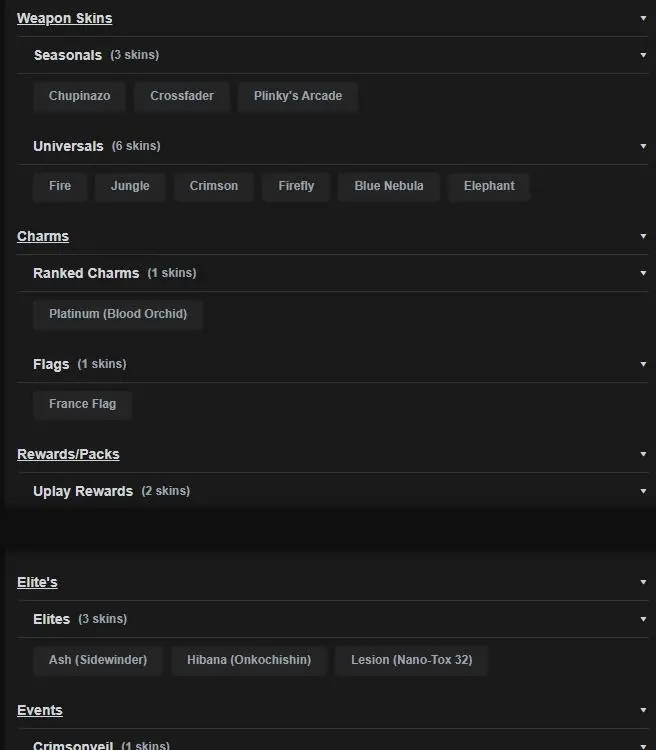This screenshot has width=656, height=750.
Task: Choose the Ash (Sidewinder) elite skin
Action: click(98, 660)
